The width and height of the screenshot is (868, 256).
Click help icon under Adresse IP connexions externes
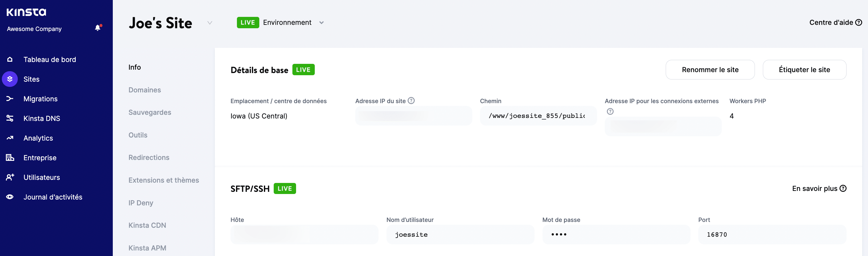coord(610,111)
